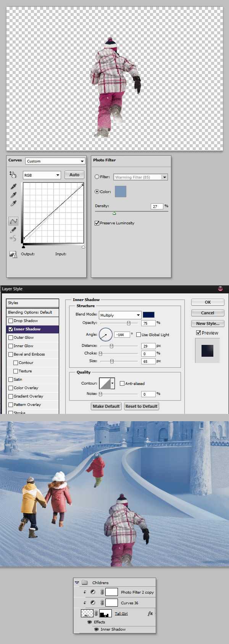The width and height of the screenshot is (229, 644).
Task: Uncheck the Inner Shadow checkbox
Action: point(11,329)
